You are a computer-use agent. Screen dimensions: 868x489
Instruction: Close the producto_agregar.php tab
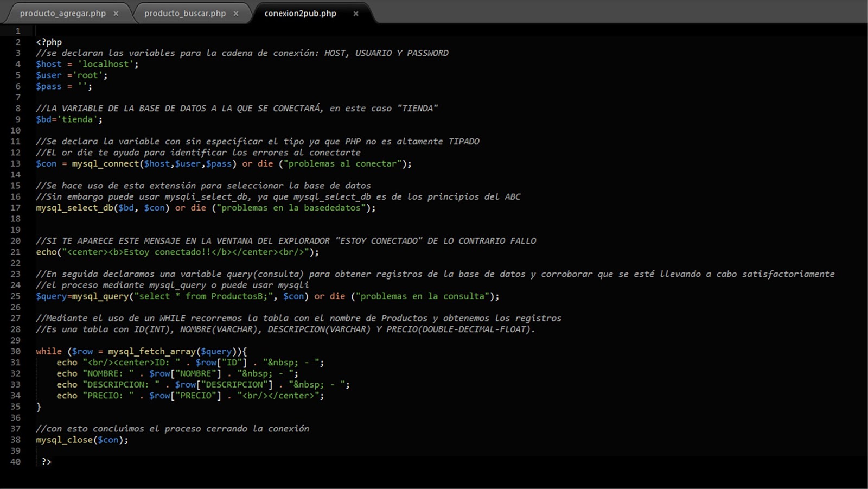tap(116, 14)
